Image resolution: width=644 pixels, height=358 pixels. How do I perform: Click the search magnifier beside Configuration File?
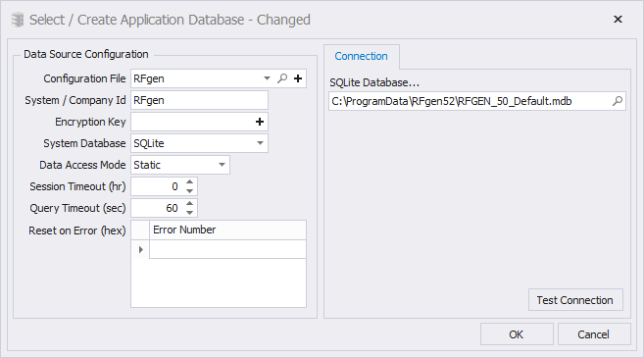click(282, 78)
